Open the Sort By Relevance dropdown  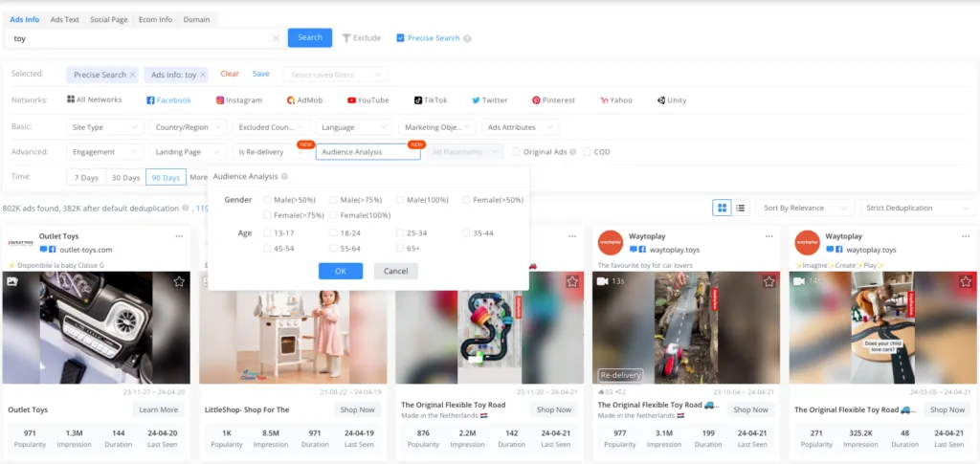(804, 208)
